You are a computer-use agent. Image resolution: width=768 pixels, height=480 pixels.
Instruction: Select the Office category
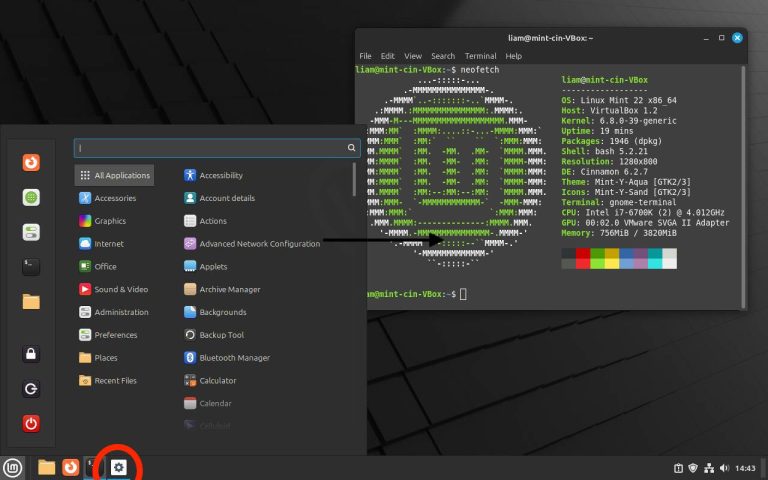[97, 266]
